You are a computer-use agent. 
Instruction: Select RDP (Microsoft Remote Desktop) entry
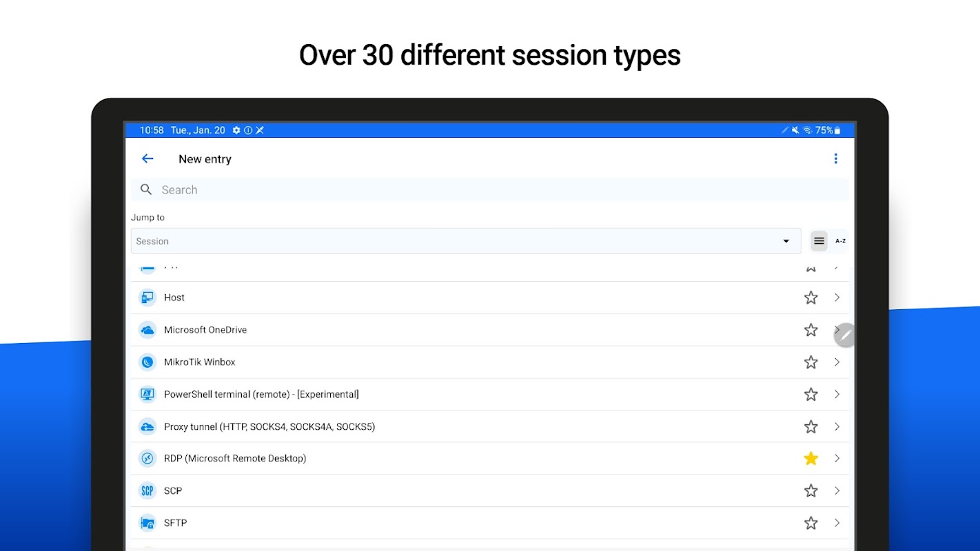pyautogui.click(x=235, y=458)
